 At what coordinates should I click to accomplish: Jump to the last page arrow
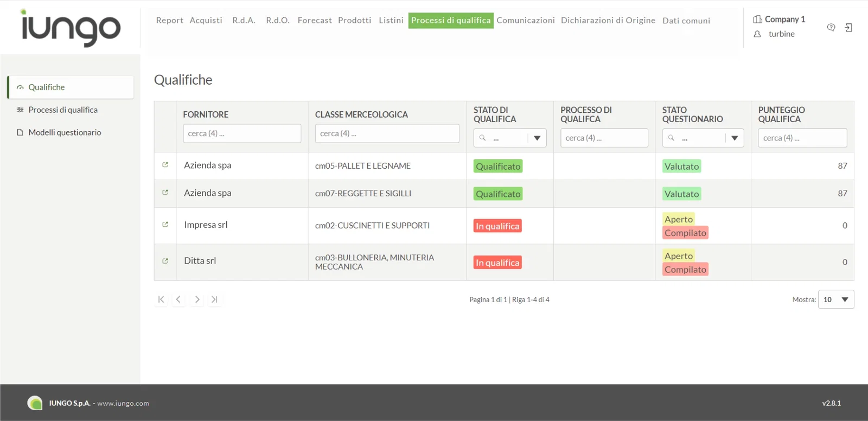click(214, 299)
